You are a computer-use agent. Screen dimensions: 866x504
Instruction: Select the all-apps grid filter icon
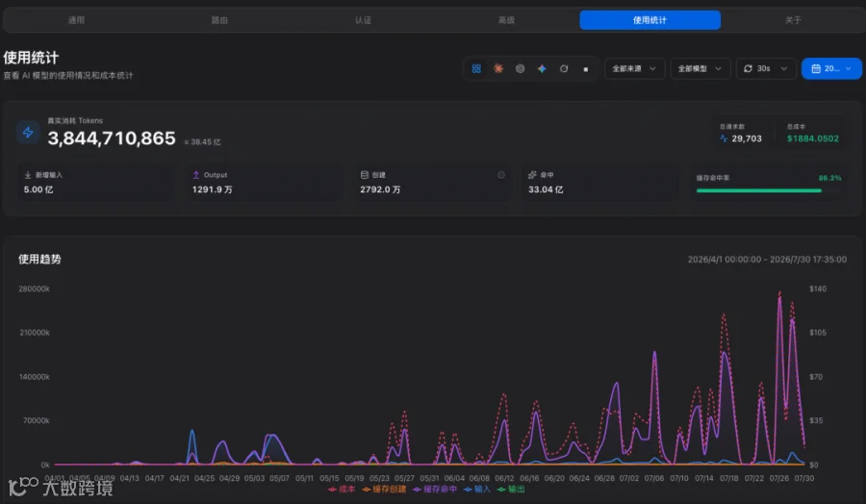[x=476, y=68]
